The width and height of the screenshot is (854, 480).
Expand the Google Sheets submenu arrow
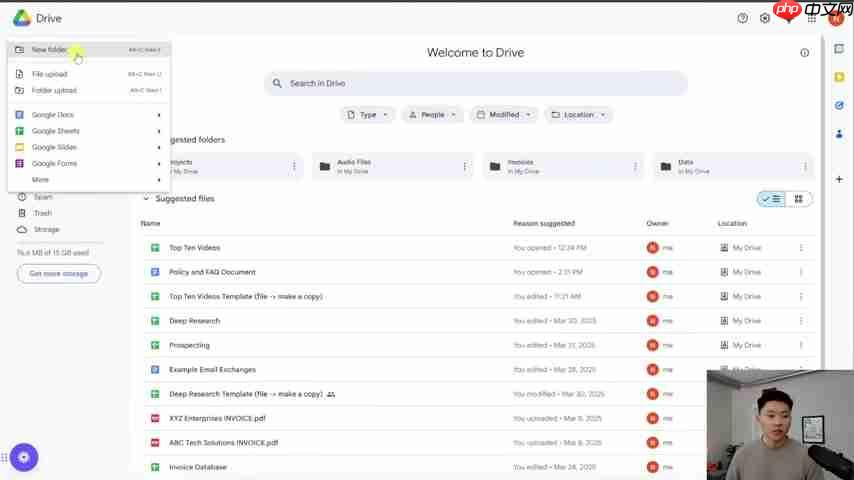click(159, 131)
